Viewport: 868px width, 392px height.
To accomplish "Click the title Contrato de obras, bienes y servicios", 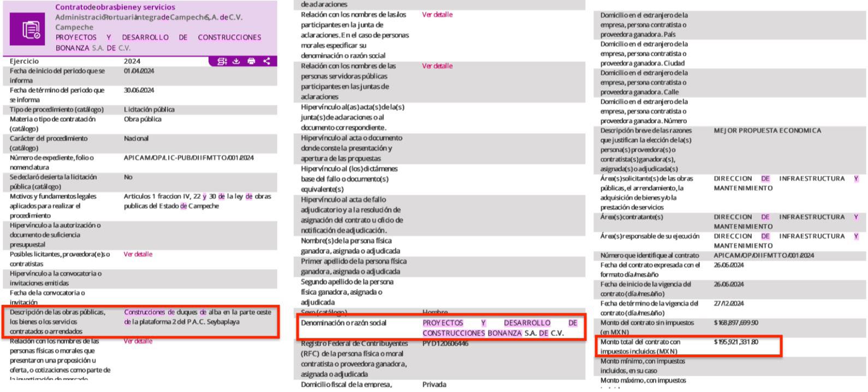I will click(115, 7).
